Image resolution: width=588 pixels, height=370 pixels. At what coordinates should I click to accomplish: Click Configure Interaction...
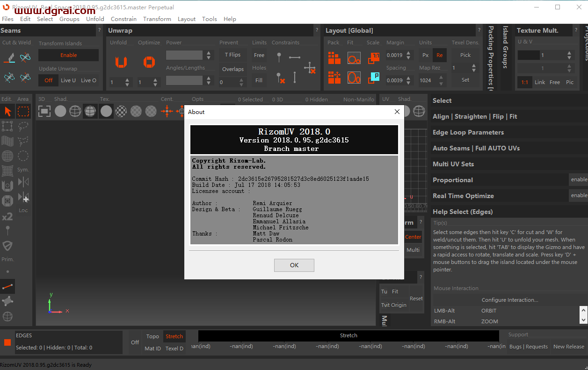pyautogui.click(x=510, y=300)
